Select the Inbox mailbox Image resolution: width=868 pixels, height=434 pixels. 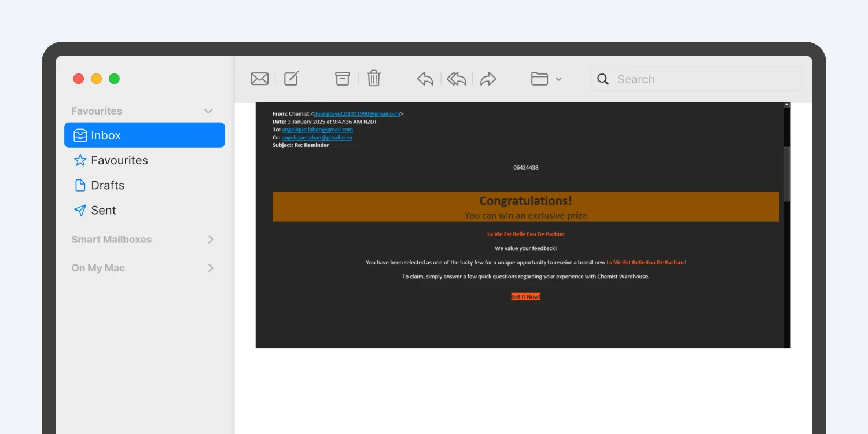(145, 135)
